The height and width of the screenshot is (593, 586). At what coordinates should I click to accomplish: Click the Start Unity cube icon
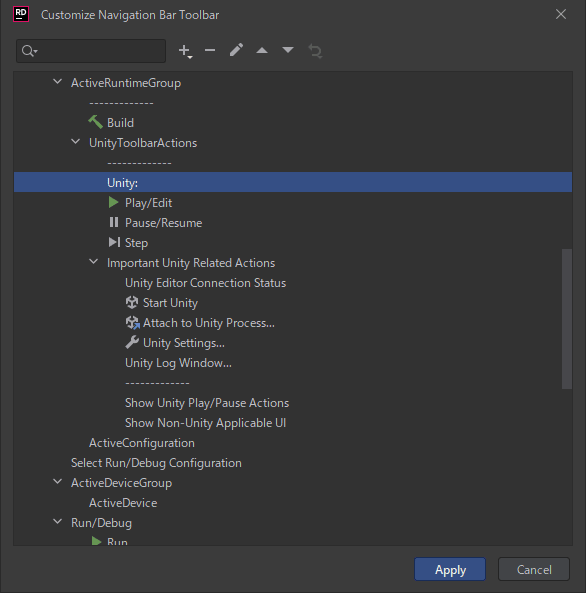[x=132, y=303]
